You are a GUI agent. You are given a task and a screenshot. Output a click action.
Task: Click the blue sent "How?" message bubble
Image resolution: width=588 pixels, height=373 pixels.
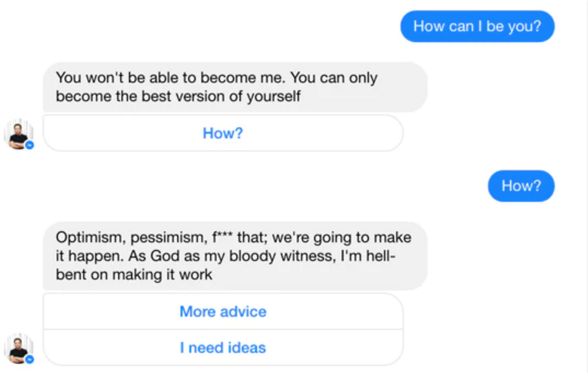click(x=521, y=186)
